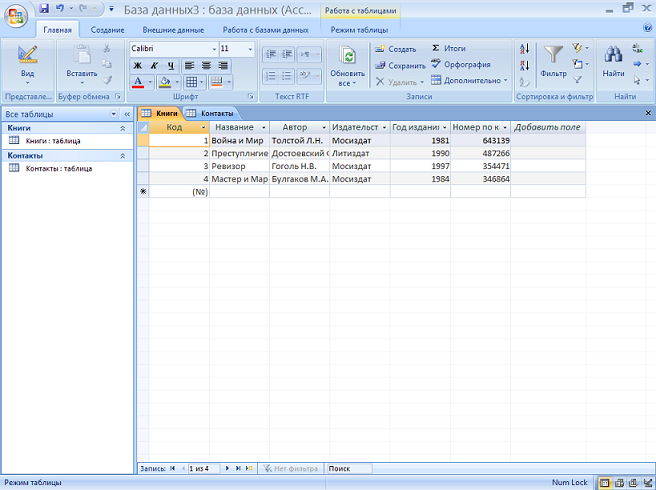Open Контакты : таблица item

click(x=59, y=169)
